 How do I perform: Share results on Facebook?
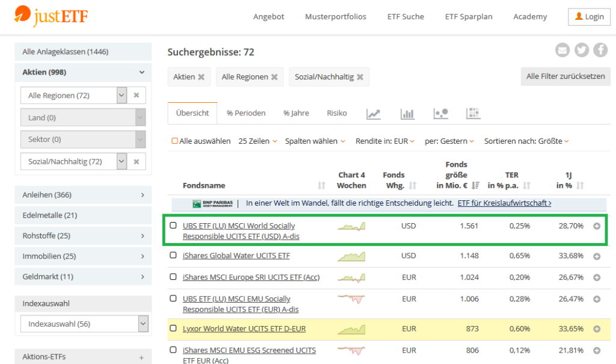tap(600, 50)
